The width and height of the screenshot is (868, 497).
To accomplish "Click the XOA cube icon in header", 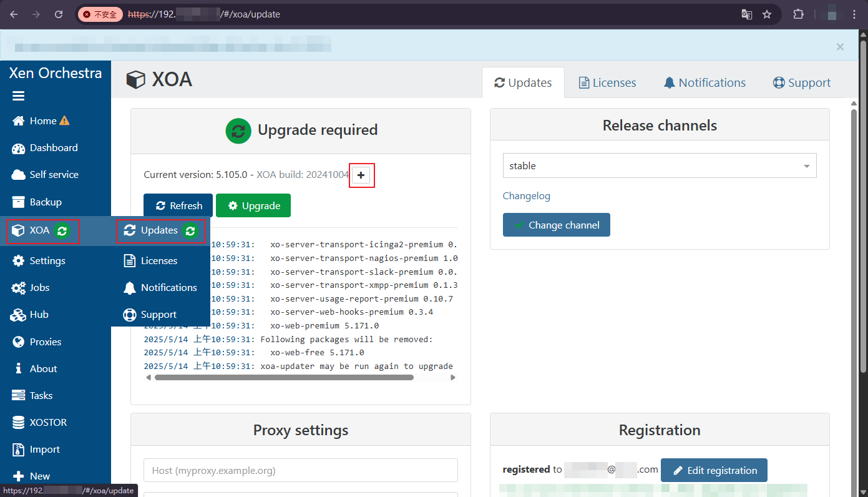I will pyautogui.click(x=135, y=80).
